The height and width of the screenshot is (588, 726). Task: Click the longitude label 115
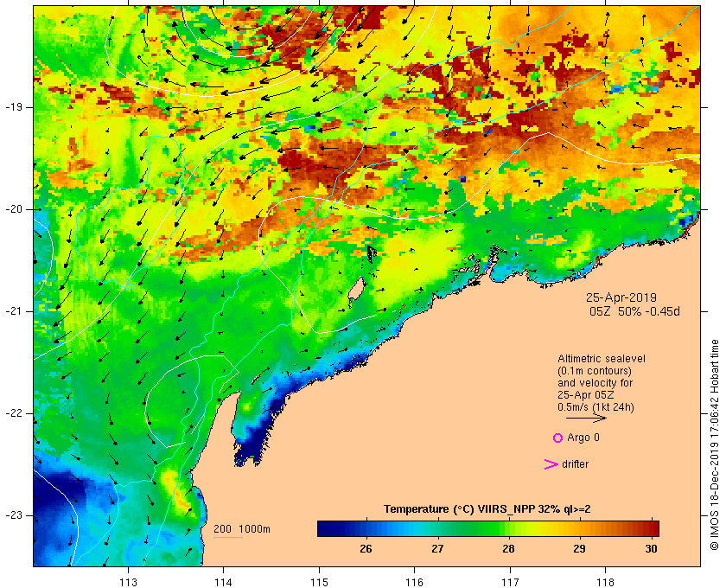(x=319, y=583)
